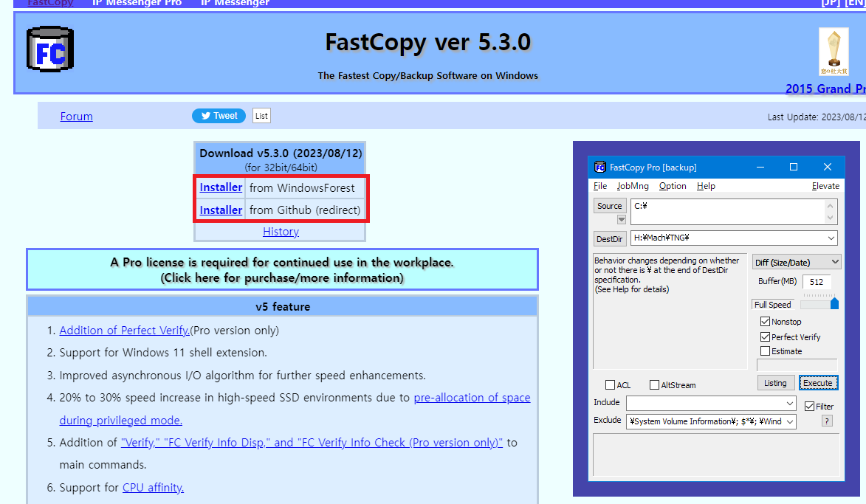This screenshot has width=866, height=504.
Task: Expand the Include filter dropdown
Action: point(790,403)
